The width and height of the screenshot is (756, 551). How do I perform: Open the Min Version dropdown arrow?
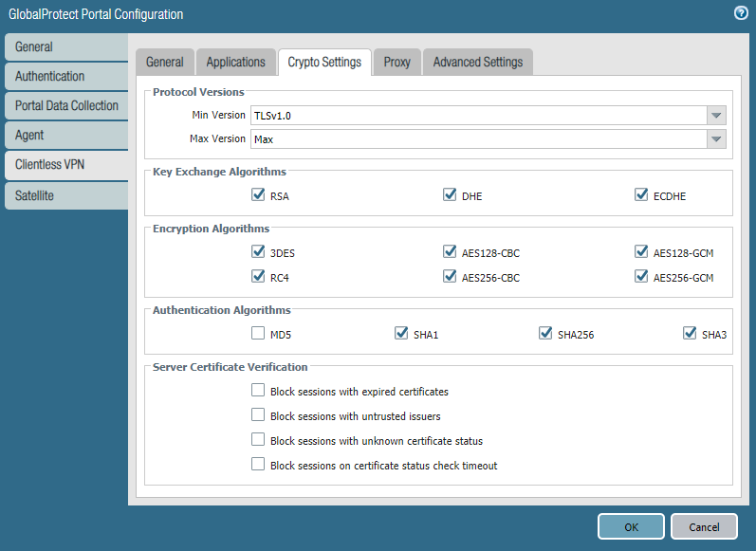coord(716,116)
